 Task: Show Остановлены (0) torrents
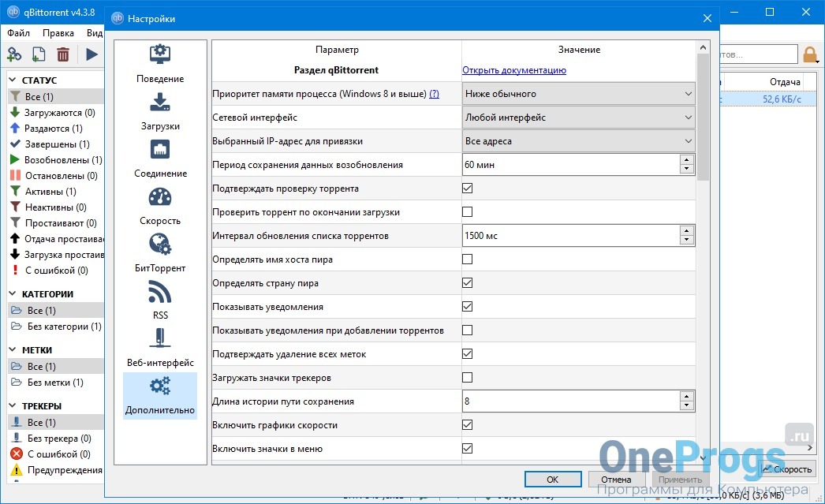pos(56,175)
